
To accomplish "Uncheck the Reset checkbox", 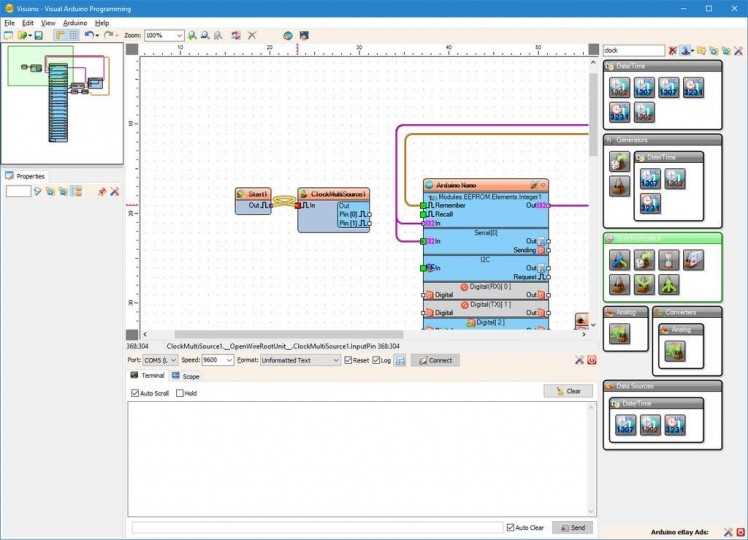I will pos(349,360).
